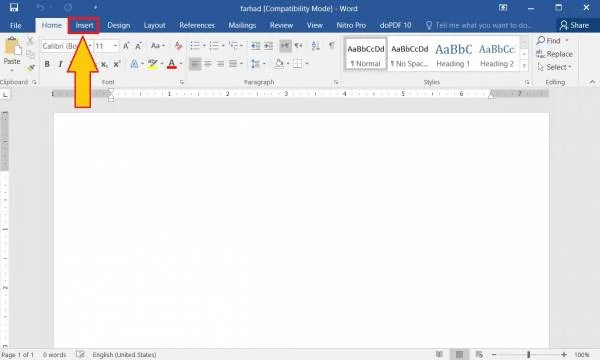Toggle show paragraph marks

click(332, 46)
